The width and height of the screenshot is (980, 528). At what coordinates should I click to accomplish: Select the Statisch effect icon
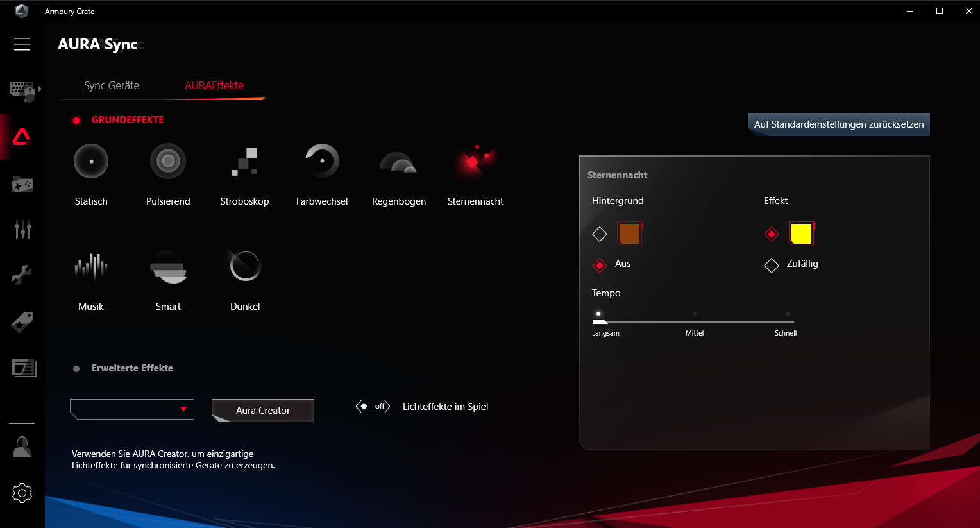91,161
